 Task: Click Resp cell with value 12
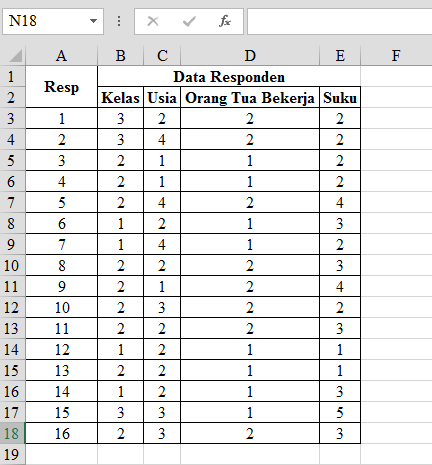[61, 349]
